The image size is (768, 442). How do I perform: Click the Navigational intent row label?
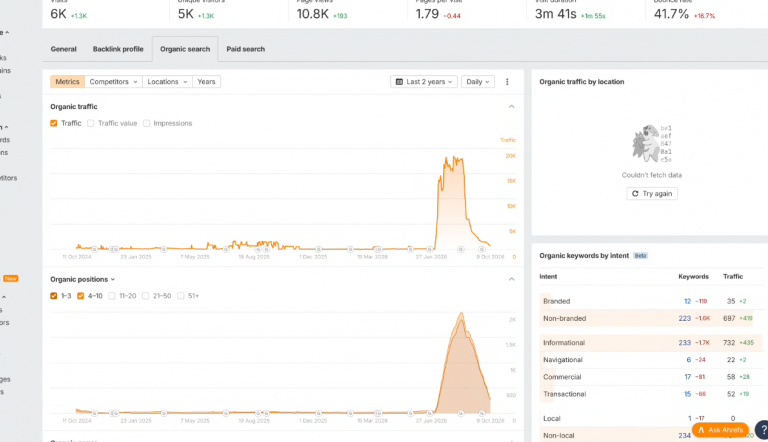(x=563, y=360)
